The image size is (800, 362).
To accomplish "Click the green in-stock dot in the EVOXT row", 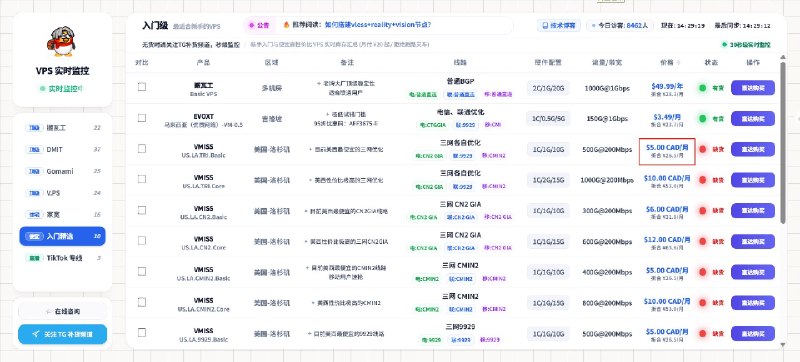I will pos(703,118).
